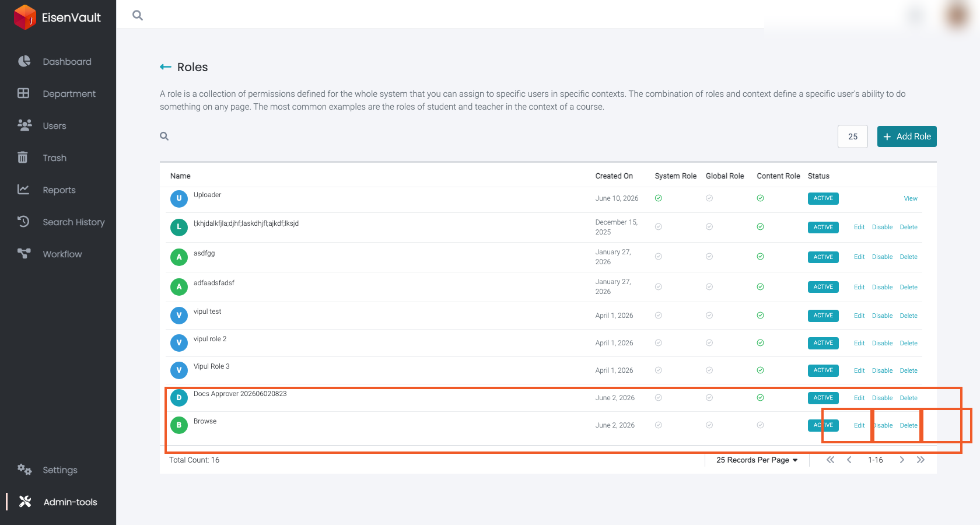This screenshot has width=980, height=525.
Task: Edit the asdfgg role
Action: point(859,257)
